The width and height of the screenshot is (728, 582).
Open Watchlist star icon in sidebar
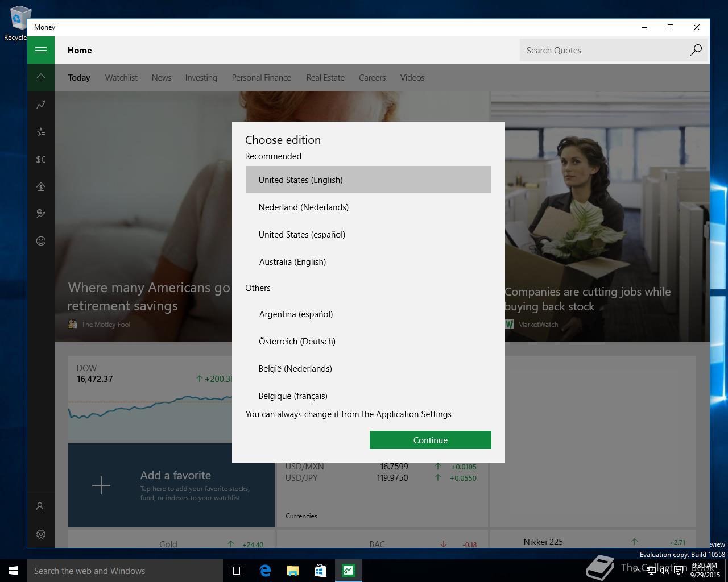pyautogui.click(x=41, y=132)
